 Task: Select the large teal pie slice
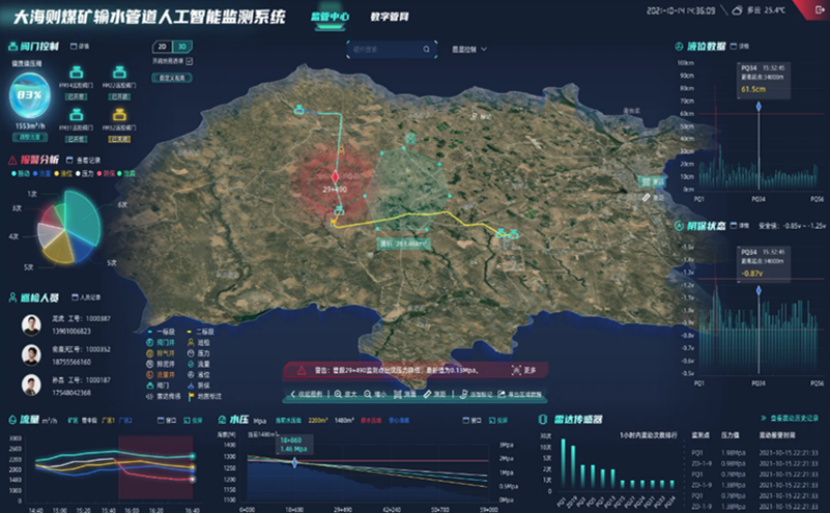pos(82,217)
